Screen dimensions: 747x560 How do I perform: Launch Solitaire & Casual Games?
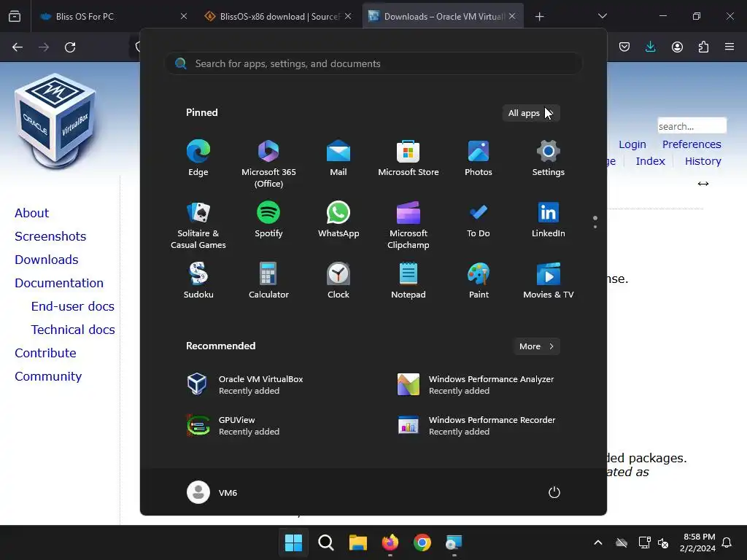(198, 225)
